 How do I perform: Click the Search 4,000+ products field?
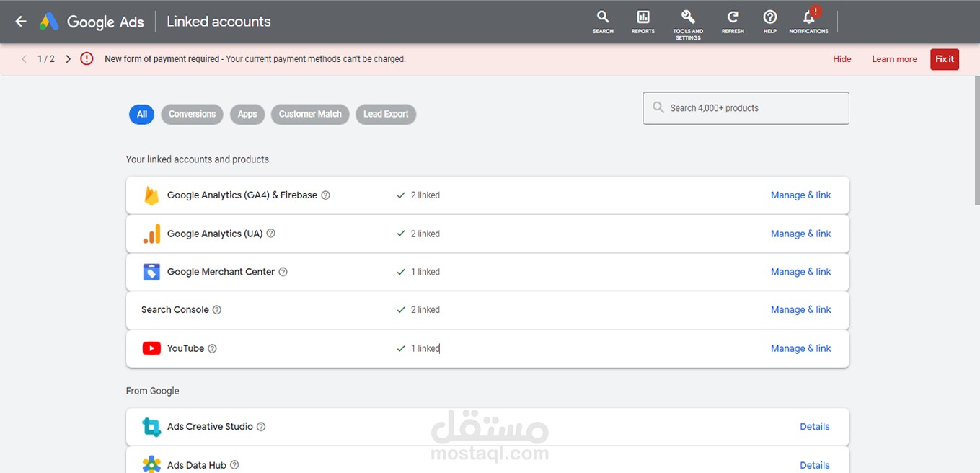point(746,108)
